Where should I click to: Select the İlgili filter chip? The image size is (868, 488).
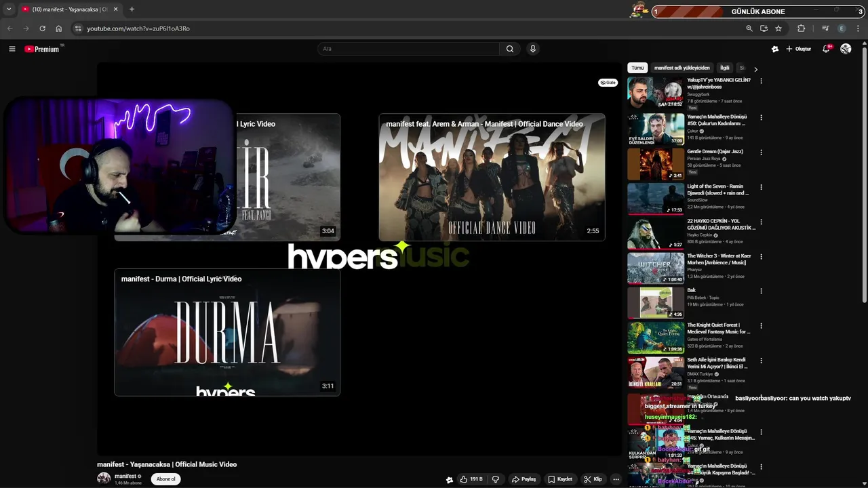tap(724, 68)
